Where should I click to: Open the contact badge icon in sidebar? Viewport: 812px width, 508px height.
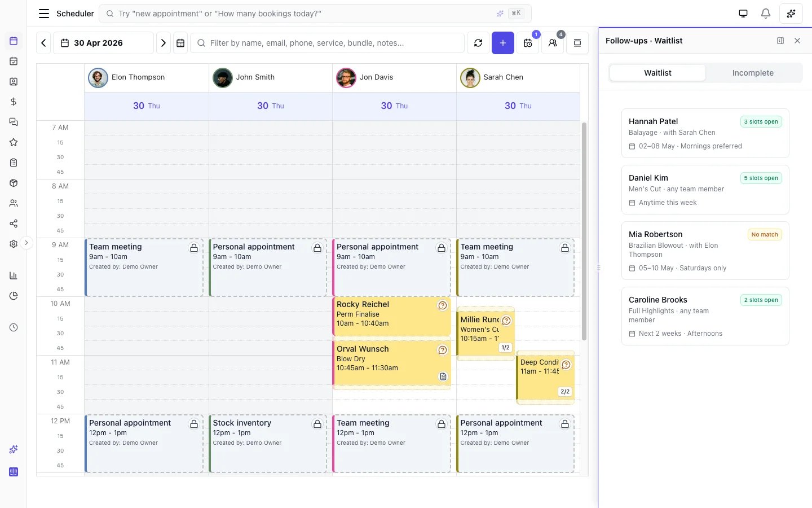pos(14,81)
